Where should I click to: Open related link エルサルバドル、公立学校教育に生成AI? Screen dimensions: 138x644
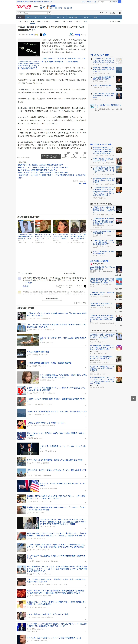(37, 170)
